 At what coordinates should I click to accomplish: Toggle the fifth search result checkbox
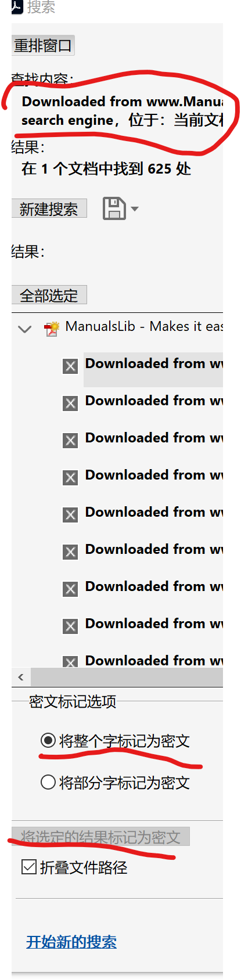point(70,515)
